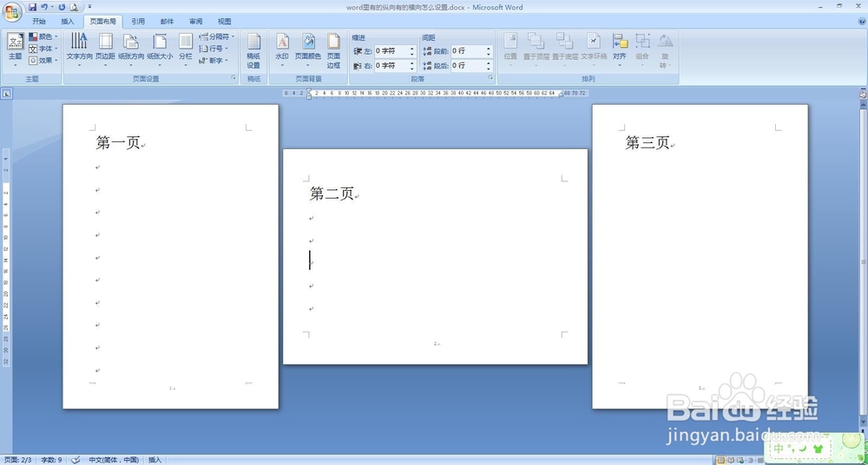Open the 断字 hyphenation dropdown

(x=214, y=61)
